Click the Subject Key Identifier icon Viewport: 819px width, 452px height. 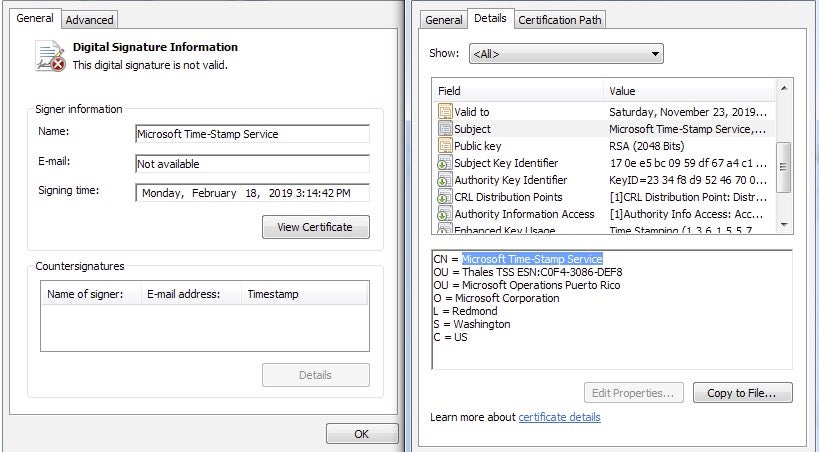[445, 163]
